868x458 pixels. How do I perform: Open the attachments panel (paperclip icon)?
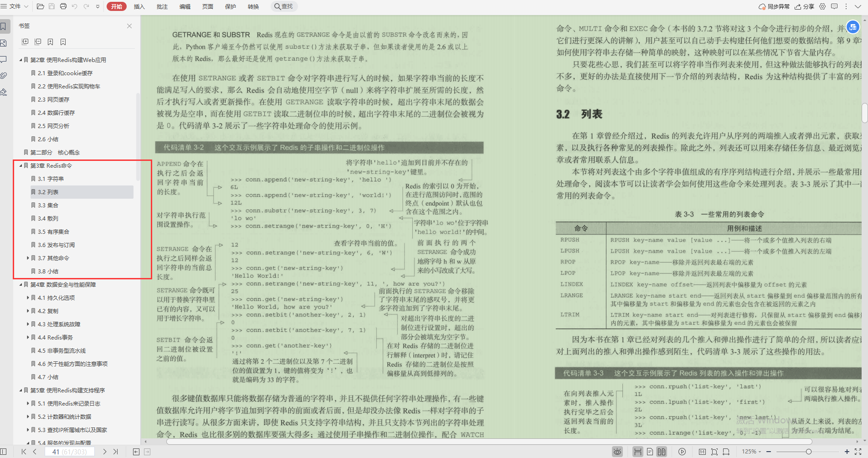tap(5, 76)
